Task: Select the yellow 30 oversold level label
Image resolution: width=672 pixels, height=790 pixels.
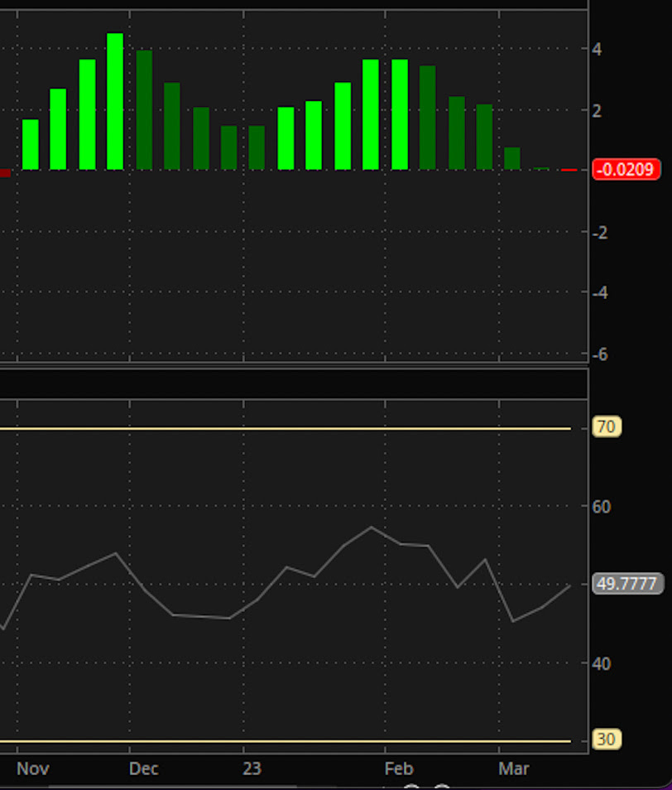Action: [x=606, y=739]
